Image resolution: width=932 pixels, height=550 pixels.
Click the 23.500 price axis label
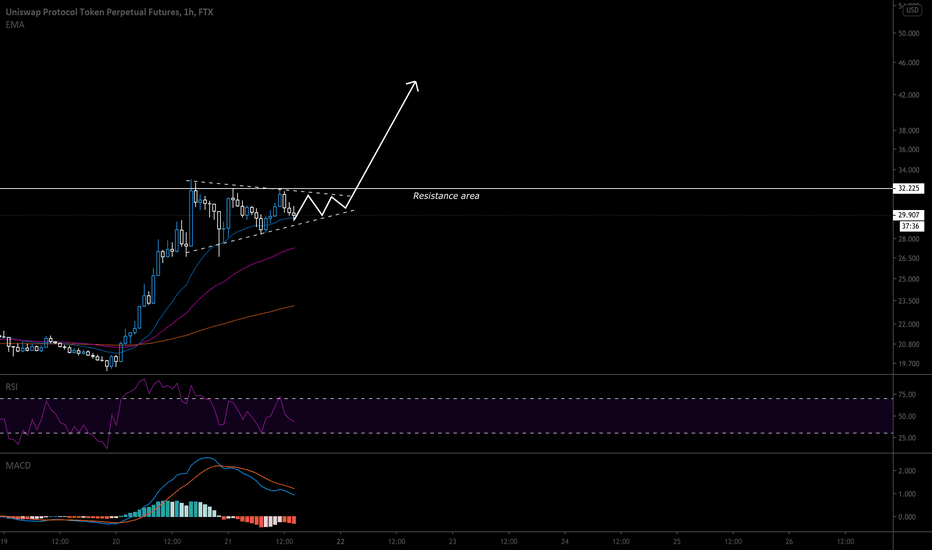[908, 300]
